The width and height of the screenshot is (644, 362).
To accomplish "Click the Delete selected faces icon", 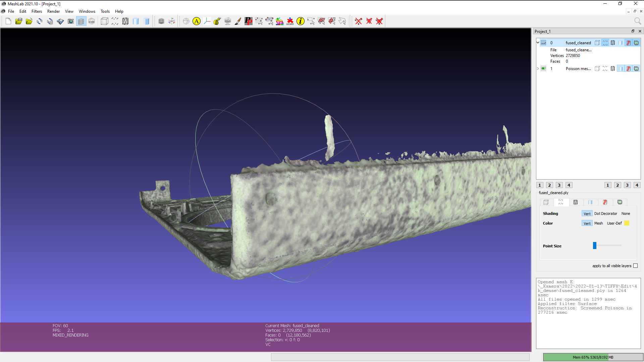I will pos(369,21).
